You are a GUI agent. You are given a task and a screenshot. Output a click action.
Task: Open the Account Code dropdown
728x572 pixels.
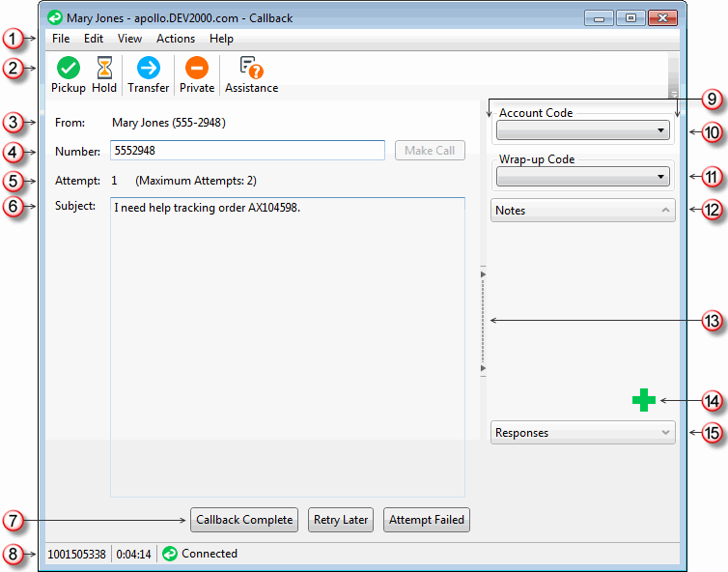pos(582,129)
